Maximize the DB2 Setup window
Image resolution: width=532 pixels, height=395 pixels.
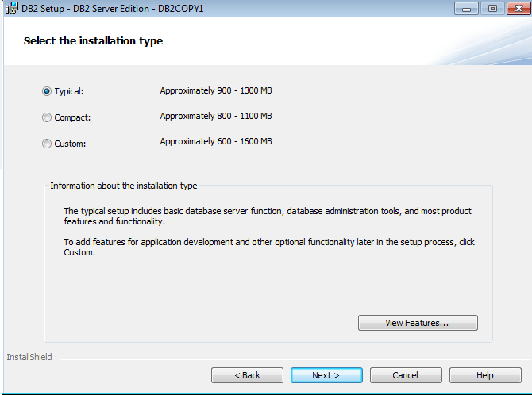point(492,9)
